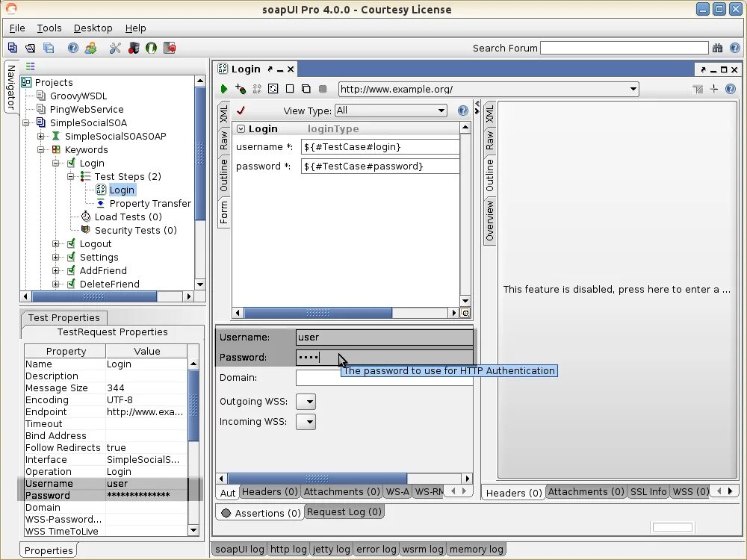This screenshot has height=560, width=747.
Task: Click the add assertion plus icon
Action: coord(241,89)
